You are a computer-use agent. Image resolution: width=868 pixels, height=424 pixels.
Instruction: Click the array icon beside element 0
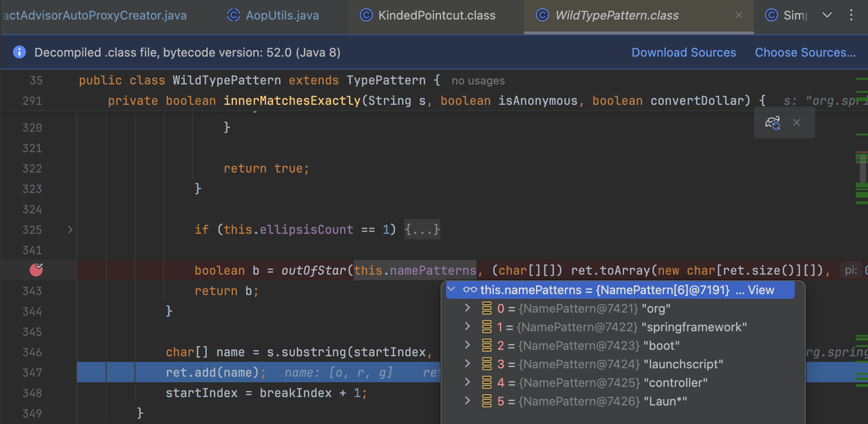[x=486, y=308]
